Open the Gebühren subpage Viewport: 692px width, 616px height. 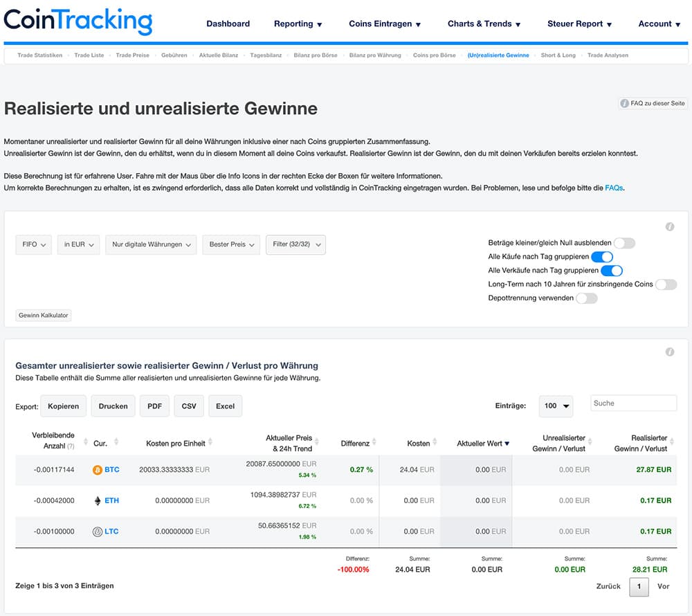click(174, 55)
